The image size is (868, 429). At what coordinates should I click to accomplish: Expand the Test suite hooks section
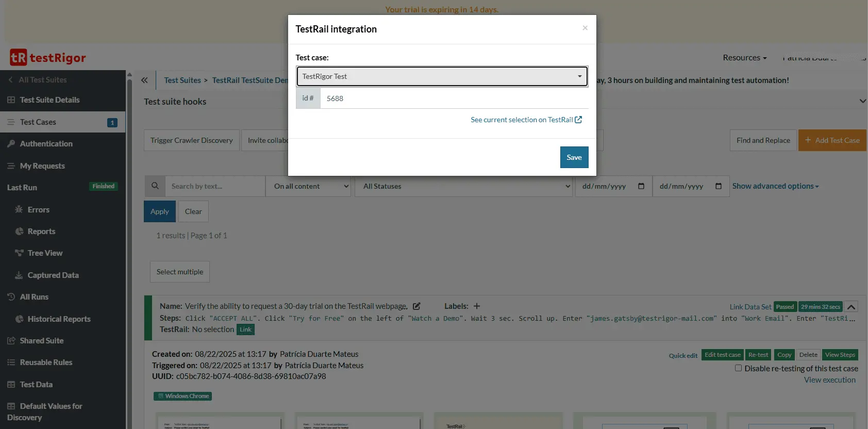[862, 101]
